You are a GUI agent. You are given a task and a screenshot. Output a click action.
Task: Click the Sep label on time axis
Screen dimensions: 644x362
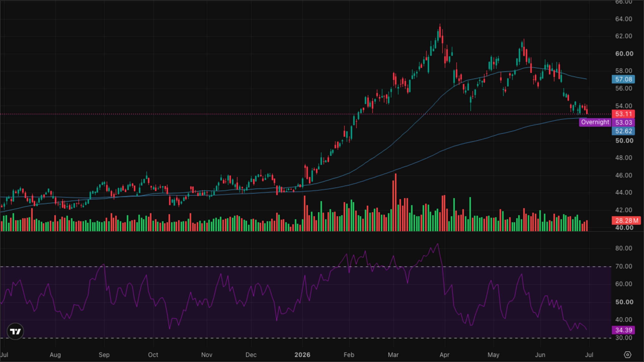pyautogui.click(x=104, y=355)
